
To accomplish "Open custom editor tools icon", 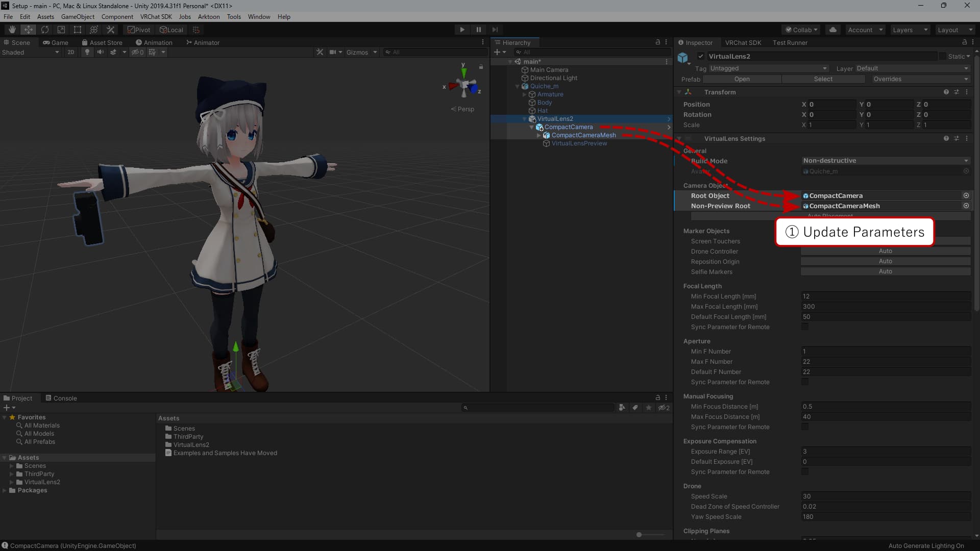I will pos(110,30).
